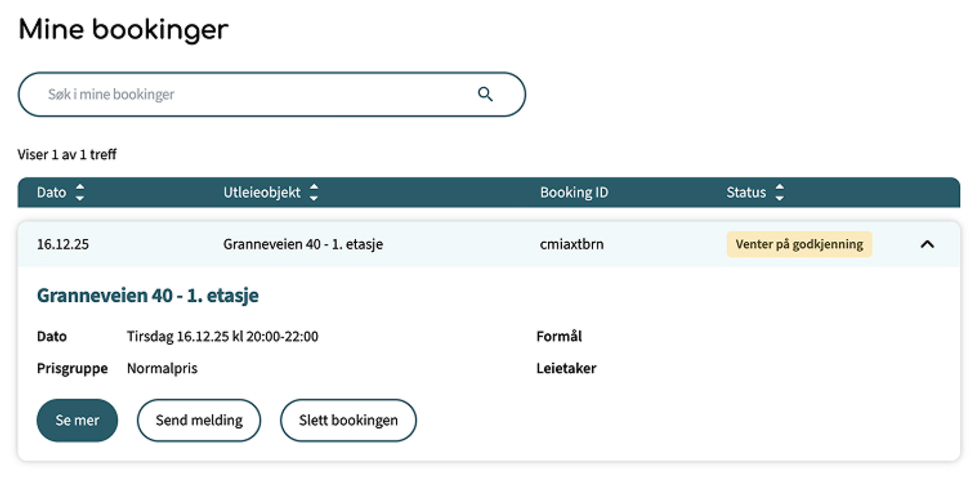Click the Normalpris price group value
Screen dimensions: 980x482
tap(162, 369)
